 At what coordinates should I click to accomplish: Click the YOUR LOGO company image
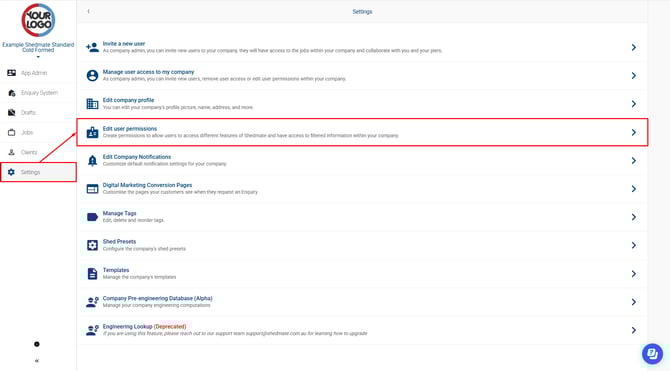point(38,20)
